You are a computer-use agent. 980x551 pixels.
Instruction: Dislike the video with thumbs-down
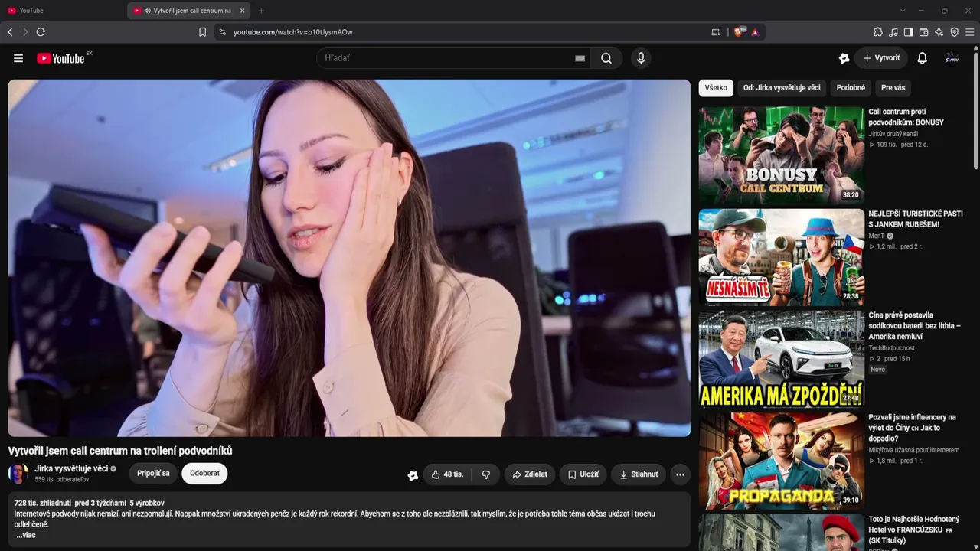tap(486, 474)
